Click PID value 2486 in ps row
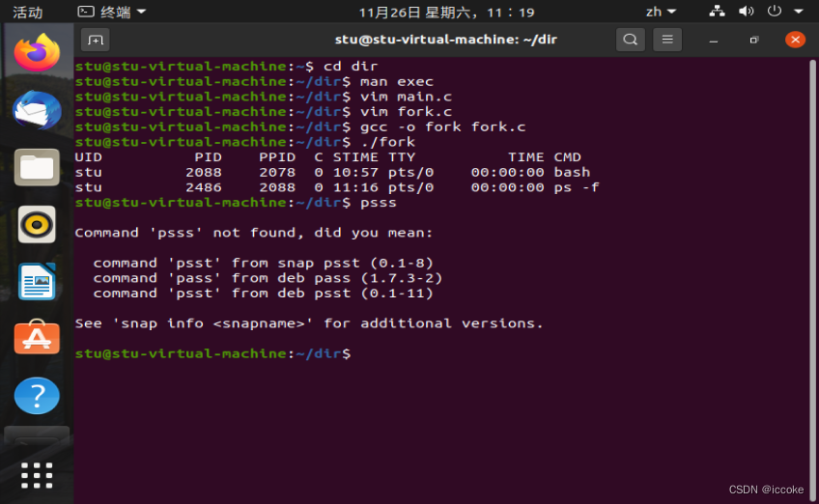Image resolution: width=819 pixels, height=504 pixels. tap(204, 187)
